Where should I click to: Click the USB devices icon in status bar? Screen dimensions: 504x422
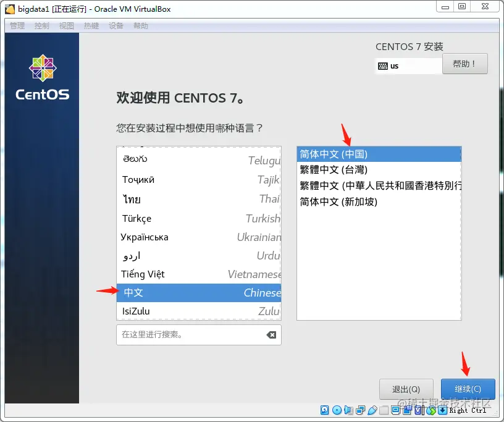tap(372, 410)
